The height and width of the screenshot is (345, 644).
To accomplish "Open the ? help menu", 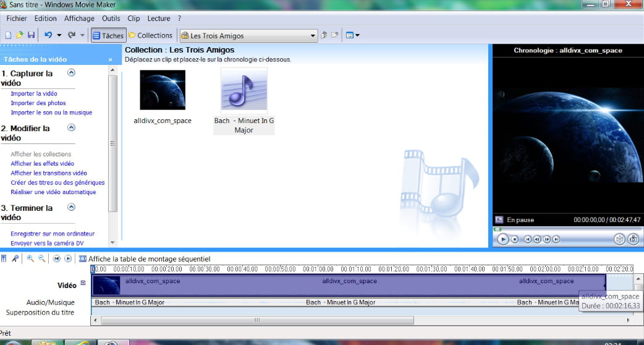I will (179, 19).
